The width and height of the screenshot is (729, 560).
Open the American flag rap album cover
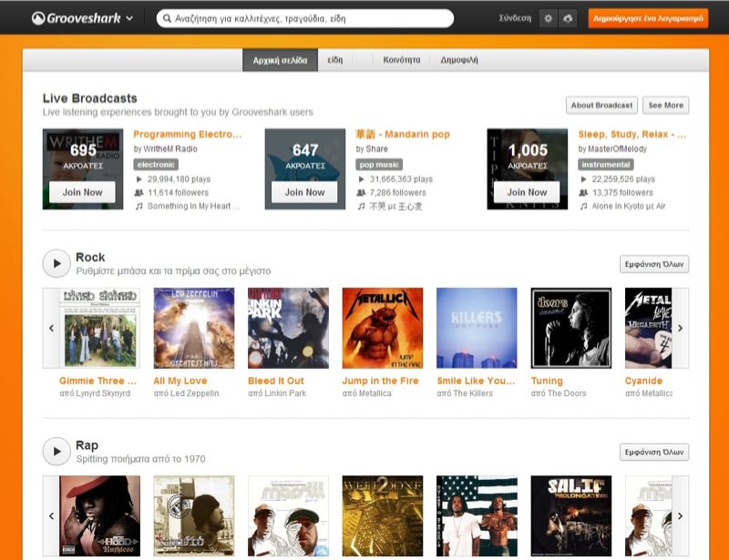click(x=477, y=516)
